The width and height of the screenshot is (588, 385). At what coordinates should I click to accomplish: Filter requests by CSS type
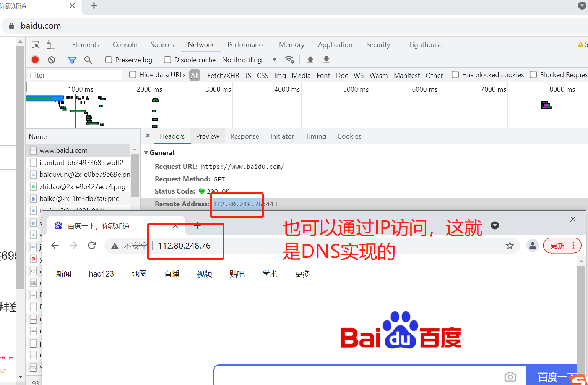263,75
